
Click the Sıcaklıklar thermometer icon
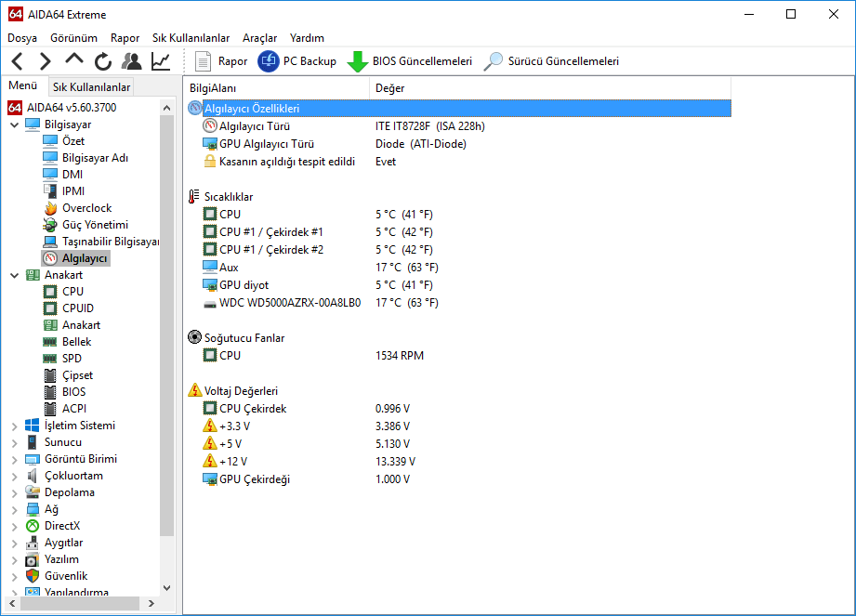click(x=194, y=196)
